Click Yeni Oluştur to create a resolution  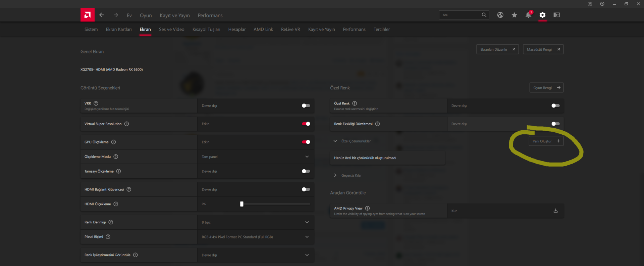point(546,141)
